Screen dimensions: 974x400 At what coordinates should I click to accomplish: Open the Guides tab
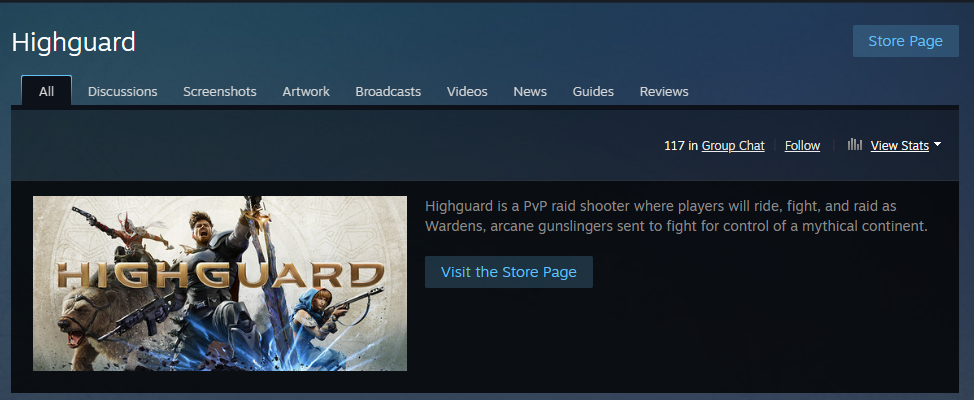(593, 91)
